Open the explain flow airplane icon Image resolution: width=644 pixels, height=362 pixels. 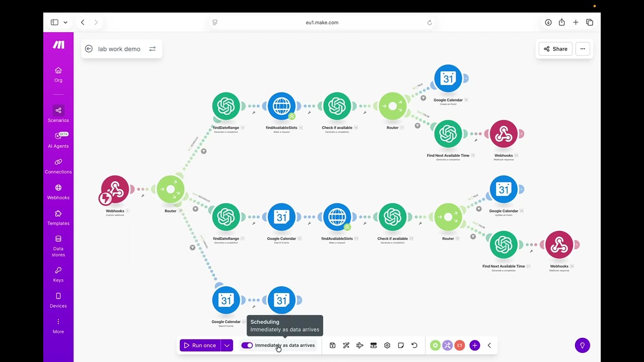(360, 345)
